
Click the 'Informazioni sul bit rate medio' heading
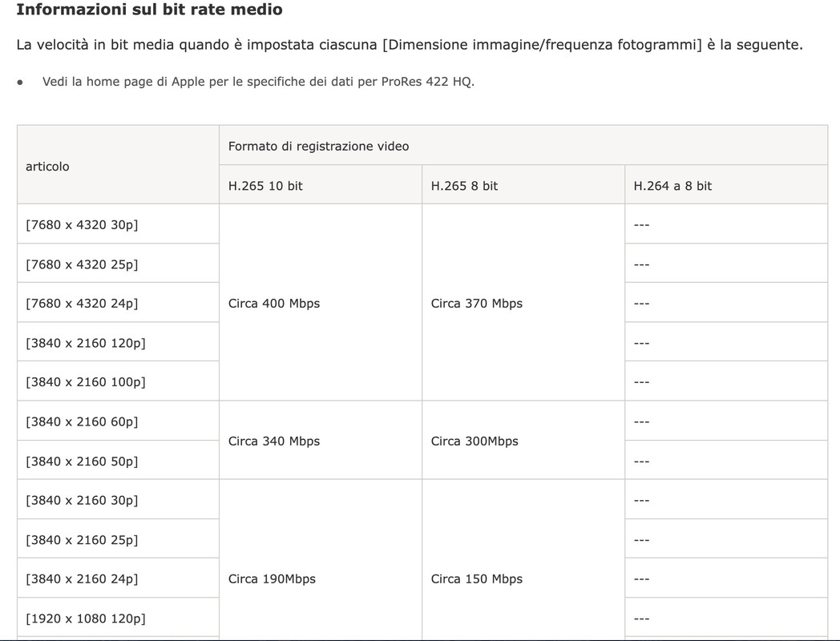149,10
